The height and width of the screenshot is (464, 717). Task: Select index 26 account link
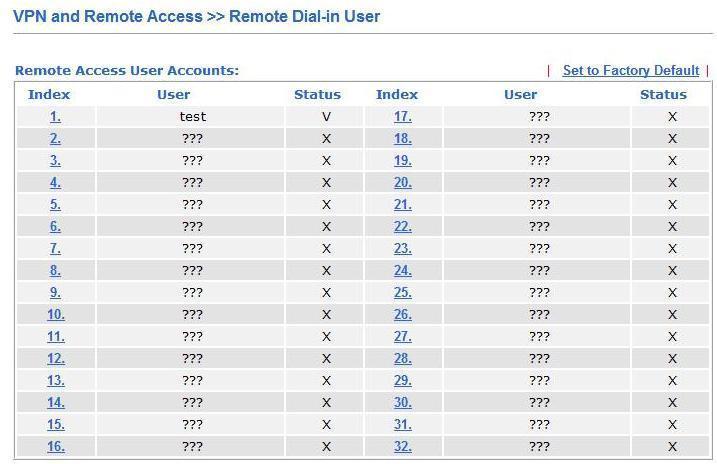pos(403,315)
